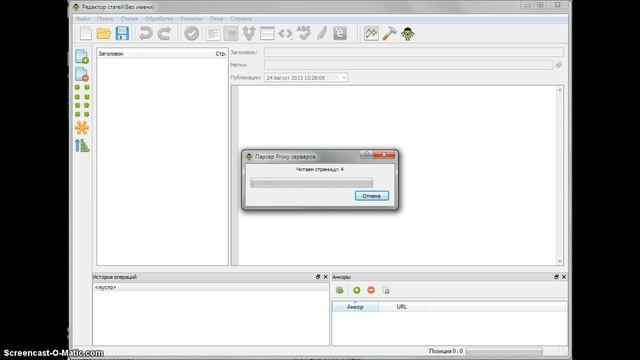Click the <пусто> entry in operations history
640x360 pixels.
coord(105,287)
